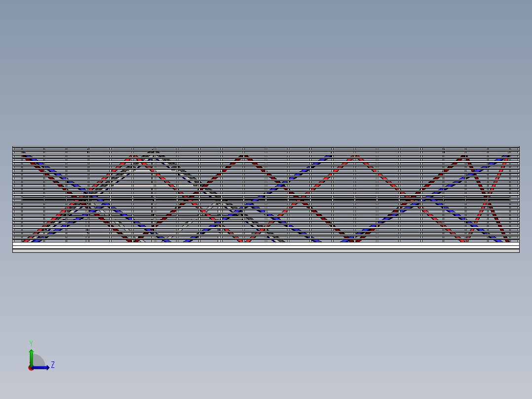Select the white base plate under the lattice model

pyautogui.click(x=266, y=247)
